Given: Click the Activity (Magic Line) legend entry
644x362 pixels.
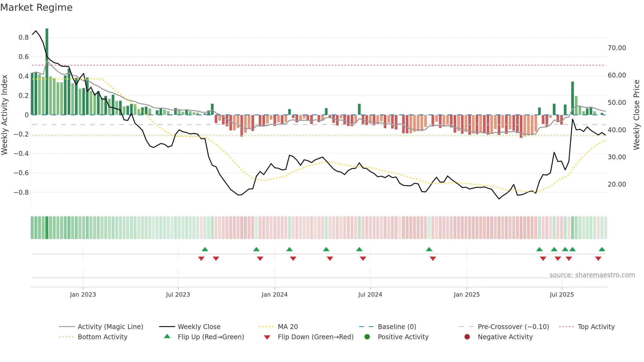Looking at the screenshot, I should (101, 327).
